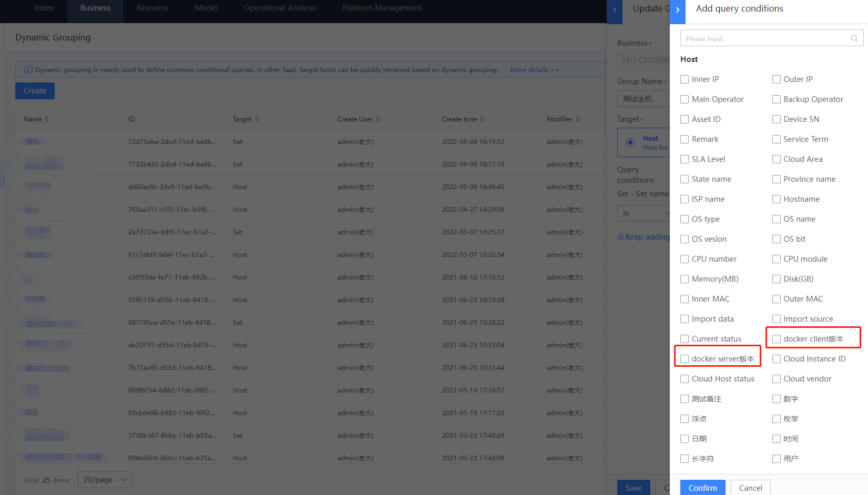Screen dimensions: 868x495
Task: Open the 20/page pagination dropdown
Action: [x=105, y=480]
